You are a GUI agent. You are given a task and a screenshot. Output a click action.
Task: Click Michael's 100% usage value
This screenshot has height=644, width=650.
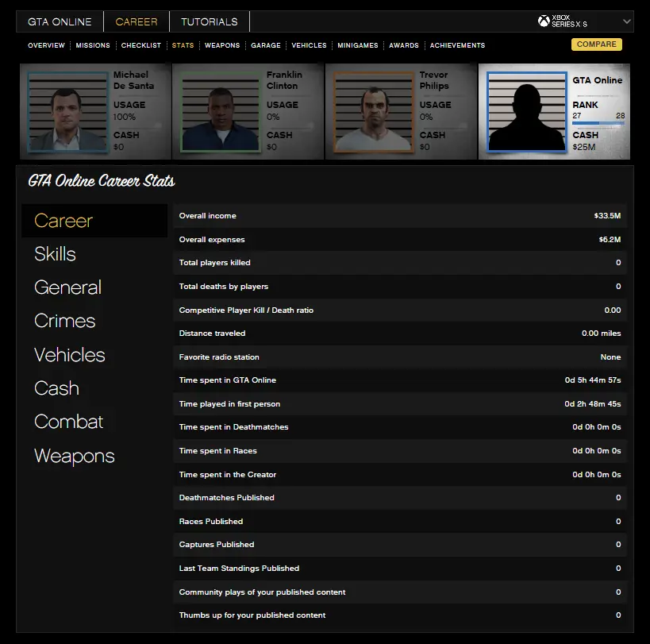[125, 117]
